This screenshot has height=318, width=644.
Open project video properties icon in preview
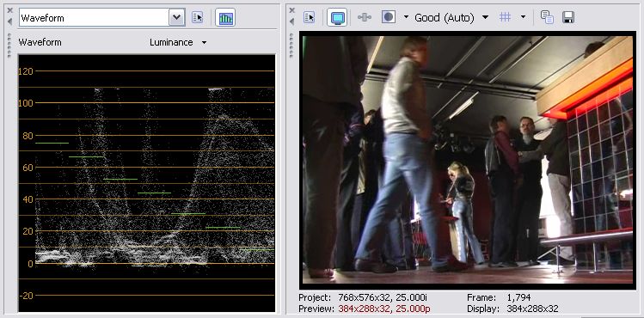click(x=309, y=17)
